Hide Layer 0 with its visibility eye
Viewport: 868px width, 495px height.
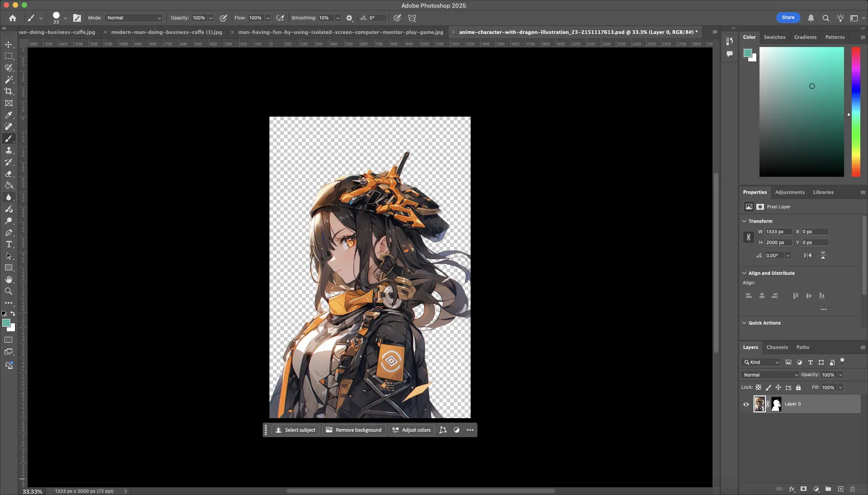click(x=745, y=404)
